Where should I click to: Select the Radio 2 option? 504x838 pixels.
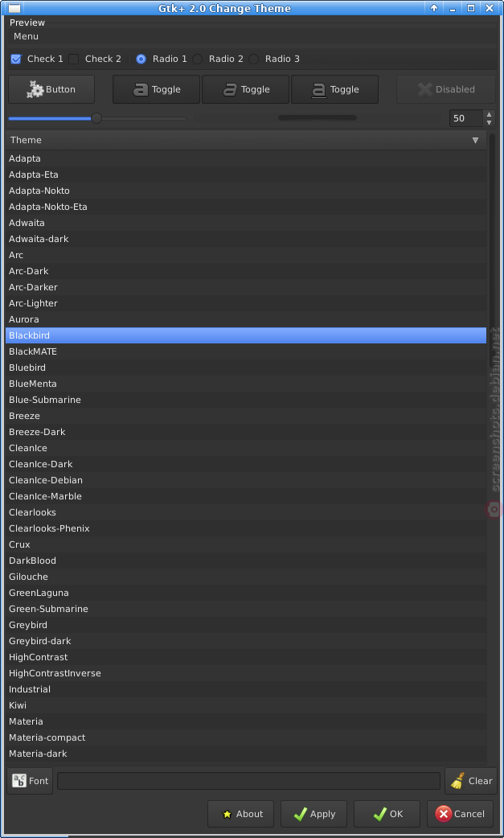tap(198, 59)
